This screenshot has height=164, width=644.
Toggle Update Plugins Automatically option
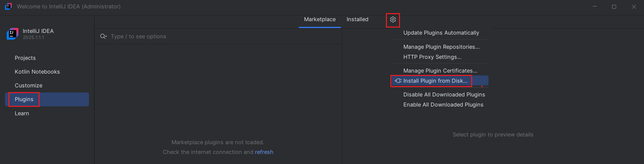coord(440,33)
